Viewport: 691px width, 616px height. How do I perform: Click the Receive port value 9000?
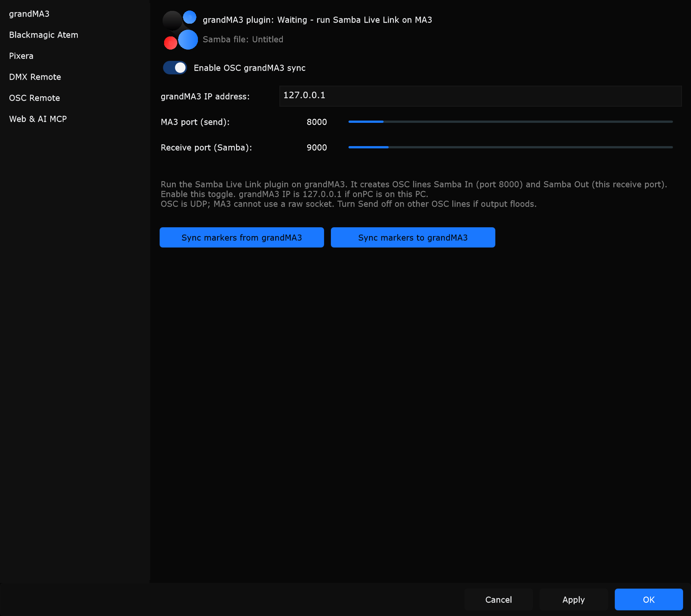[x=317, y=148]
